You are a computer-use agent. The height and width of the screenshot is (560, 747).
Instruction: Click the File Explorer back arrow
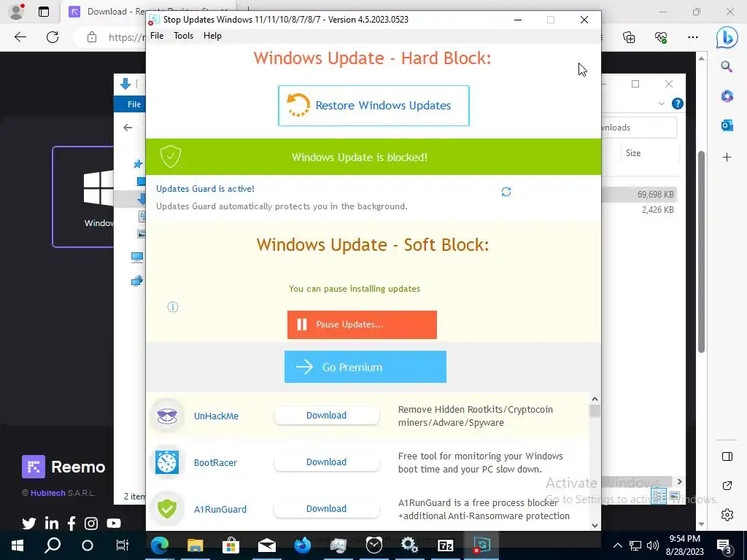click(x=127, y=127)
